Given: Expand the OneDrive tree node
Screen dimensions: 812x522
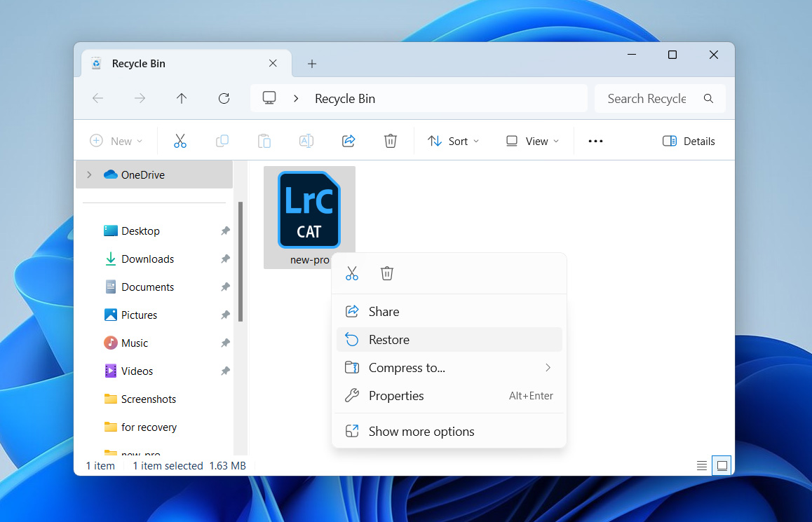Looking at the screenshot, I should click(x=89, y=175).
